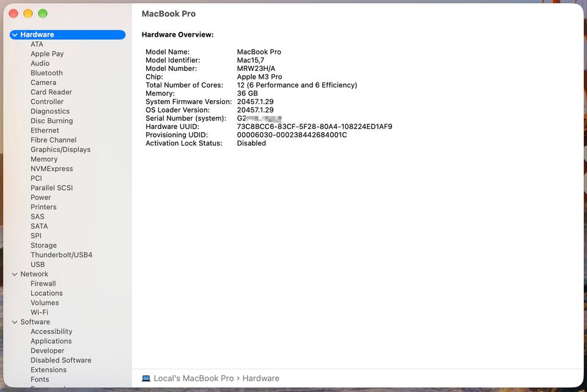Select Diagnostics in the sidebar

click(50, 111)
